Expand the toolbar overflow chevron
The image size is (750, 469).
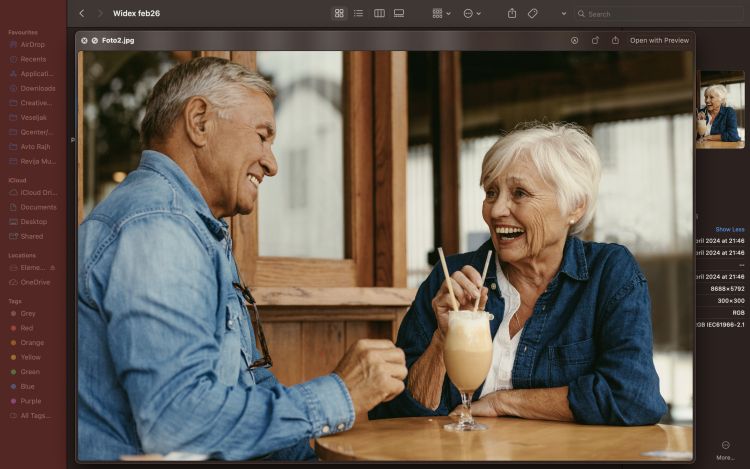click(x=563, y=13)
